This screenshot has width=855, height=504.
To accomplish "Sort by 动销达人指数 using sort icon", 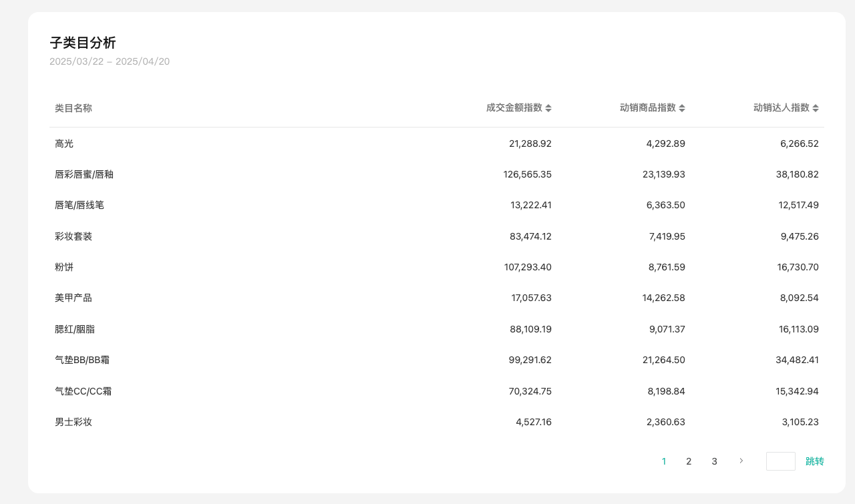I will coord(816,108).
